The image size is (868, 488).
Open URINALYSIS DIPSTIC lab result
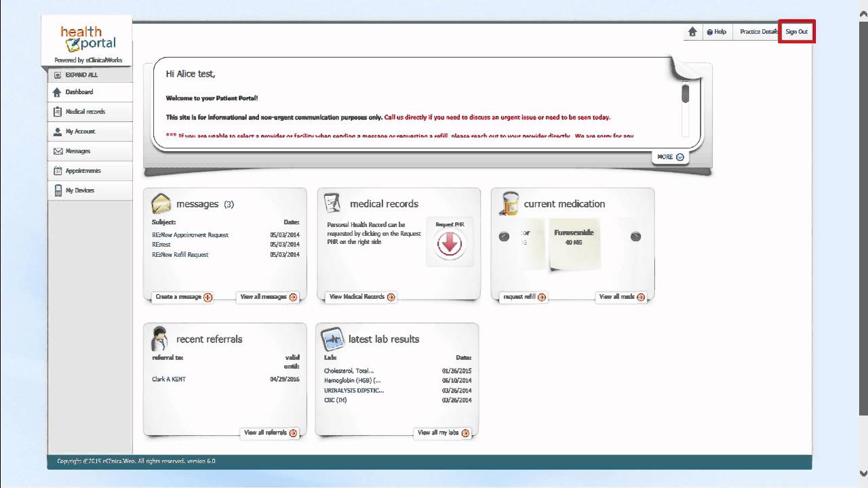tap(354, 390)
